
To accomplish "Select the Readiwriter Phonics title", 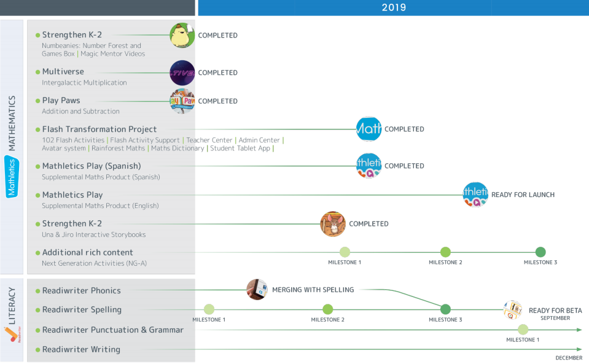I will tap(82, 291).
